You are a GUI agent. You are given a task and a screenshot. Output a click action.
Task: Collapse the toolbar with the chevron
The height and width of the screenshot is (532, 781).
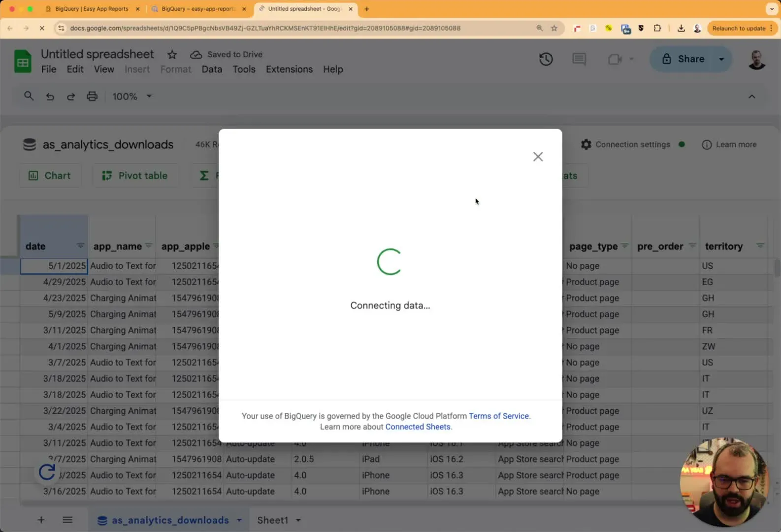click(751, 97)
